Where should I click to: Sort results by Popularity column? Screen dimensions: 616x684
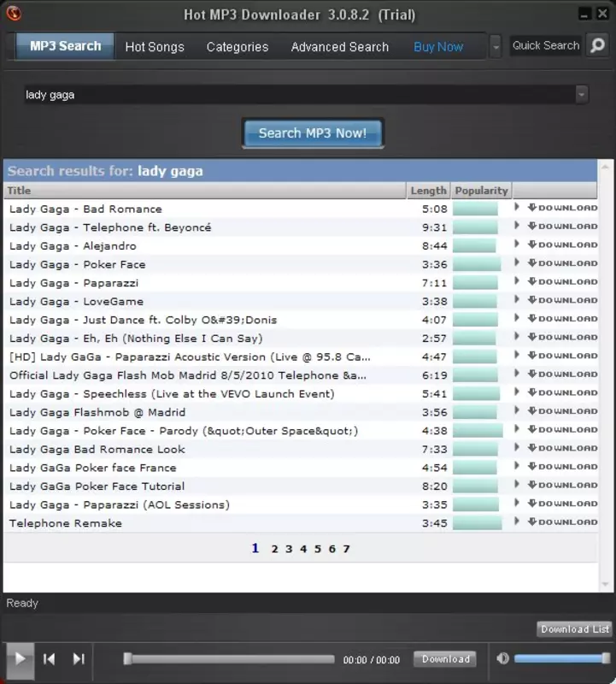pyautogui.click(x=481, y=191)
